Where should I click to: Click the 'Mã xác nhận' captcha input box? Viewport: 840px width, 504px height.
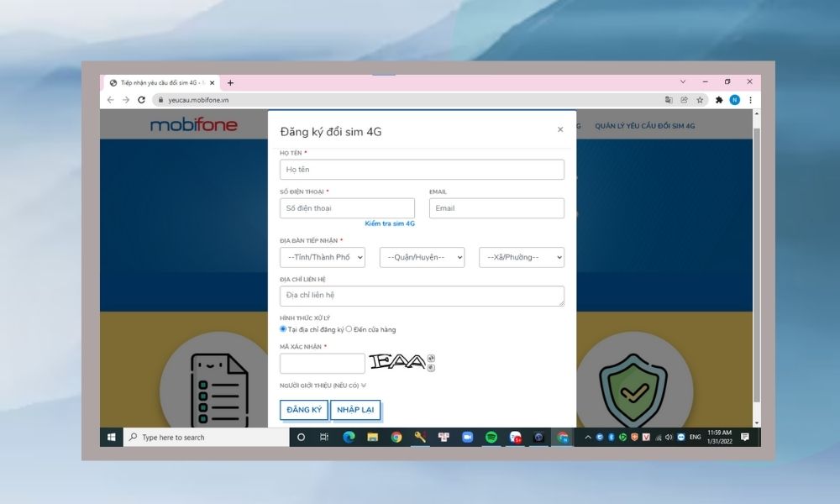point(323,364)
